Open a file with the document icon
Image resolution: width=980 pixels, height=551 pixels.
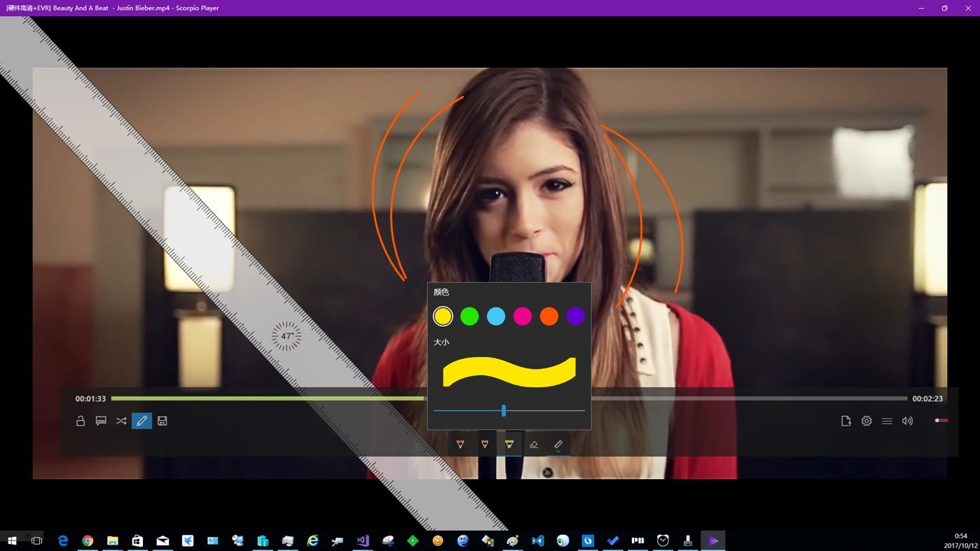click(846, 421)
